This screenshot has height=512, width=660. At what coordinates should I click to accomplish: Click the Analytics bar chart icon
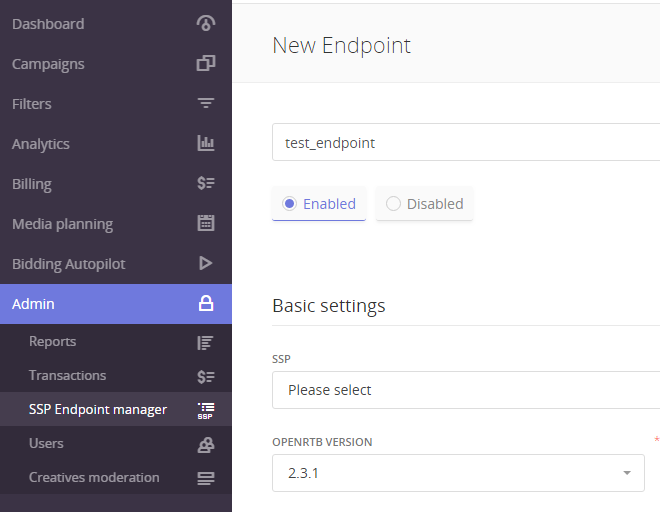[x=206, y=143]
